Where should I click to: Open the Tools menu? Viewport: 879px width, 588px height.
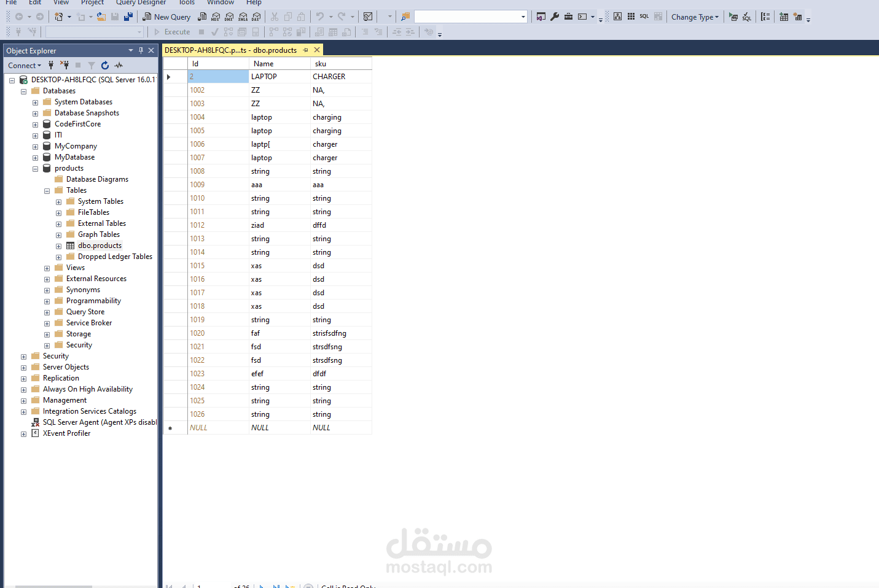coord(187,2)
